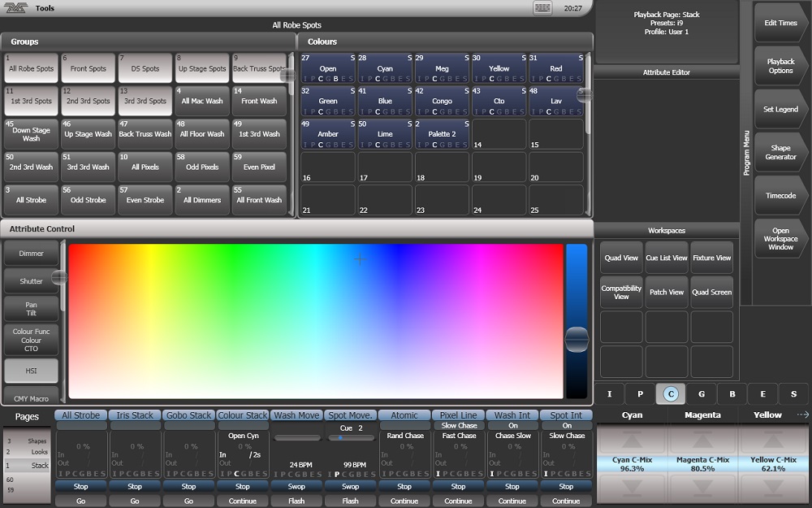Open the Shape Generator
Viewport: 812px width, 508px height.
(x=780, y=152)
